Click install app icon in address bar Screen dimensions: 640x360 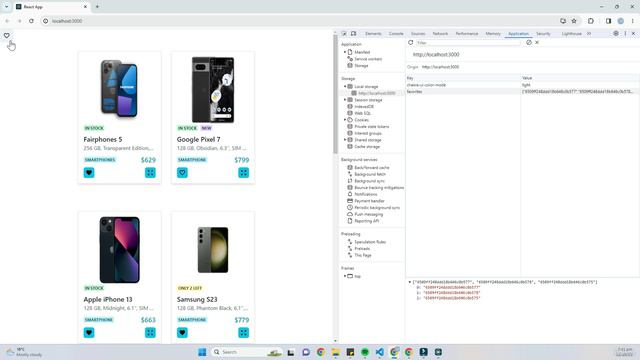point(563,21)
